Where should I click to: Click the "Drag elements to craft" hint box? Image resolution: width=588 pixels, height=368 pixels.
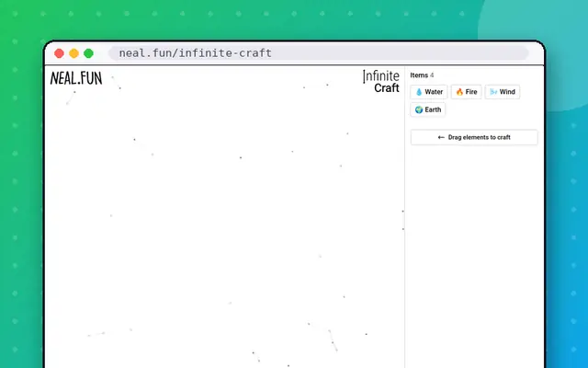[x=474, y=137]
